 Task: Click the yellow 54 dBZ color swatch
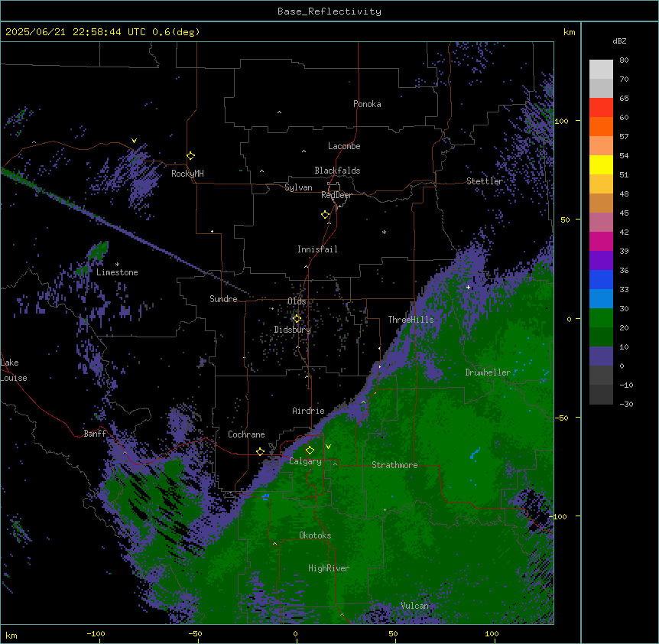(x=601, y=164)
